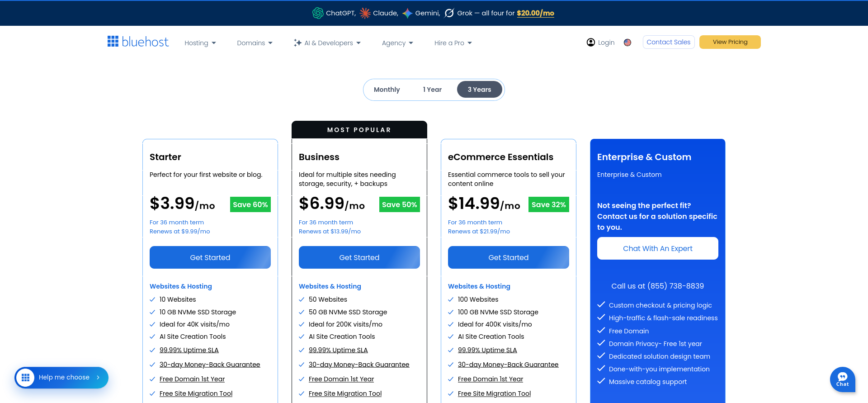Open Starter's Free Domain 1st Year link
The width and height of the screenshot is (868, 403).
192,379
